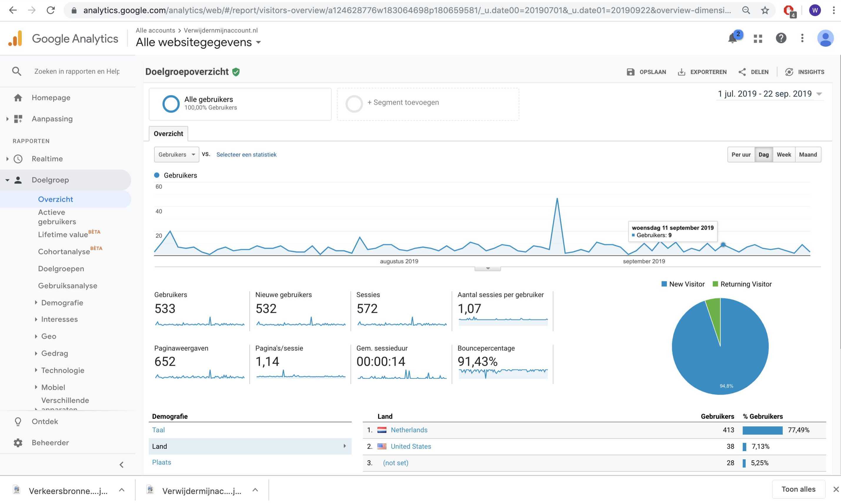Open Actieve gebruikers report
The height and width of the screenshot is (504, 841).
point(57,217)
